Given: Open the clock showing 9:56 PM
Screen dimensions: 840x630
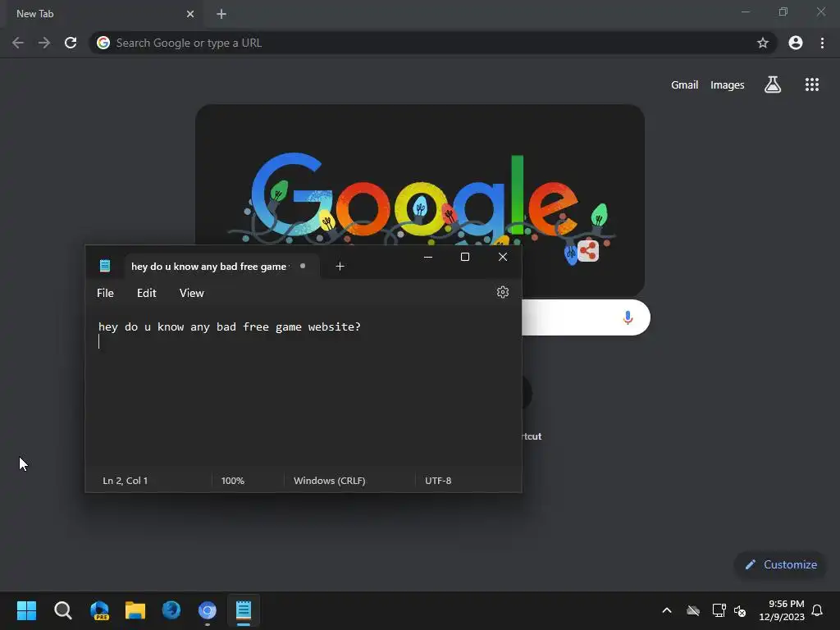Looking at the screenshot, I should coord(782,610).
